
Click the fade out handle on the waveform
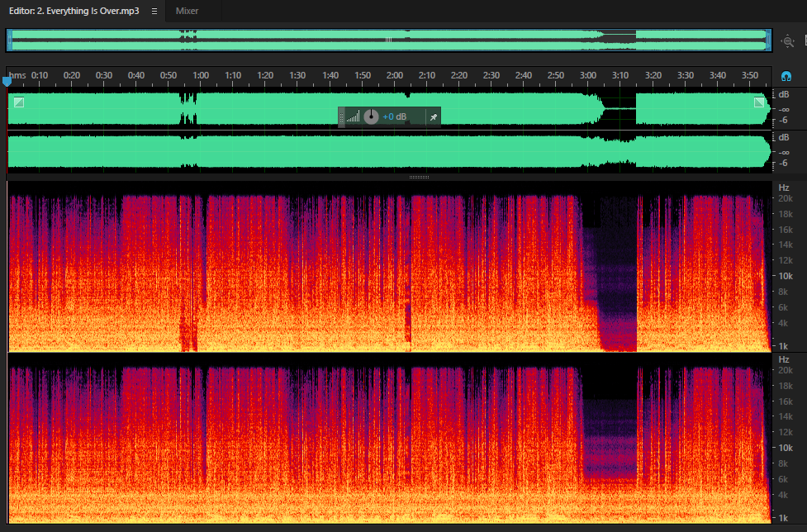pos(758,102)
